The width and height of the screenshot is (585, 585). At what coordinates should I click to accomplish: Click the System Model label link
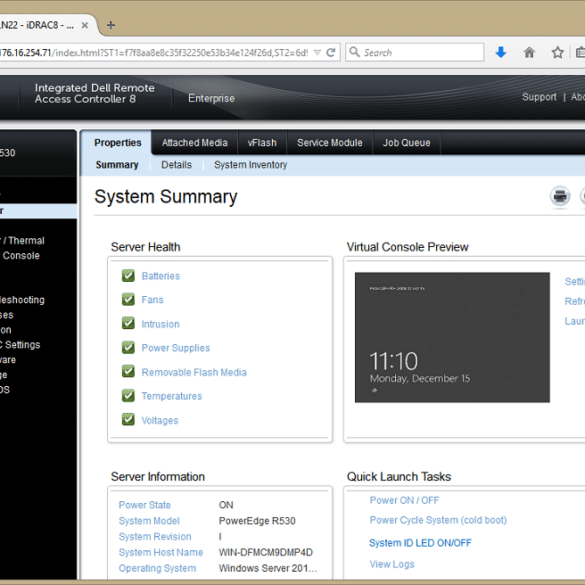149,521
